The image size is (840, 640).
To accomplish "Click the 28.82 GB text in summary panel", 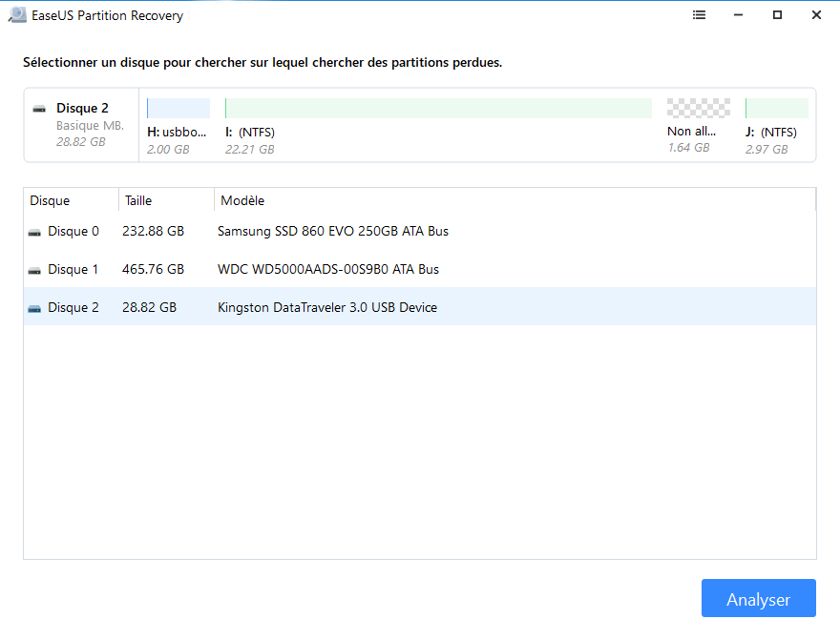I will click(81, 142).
